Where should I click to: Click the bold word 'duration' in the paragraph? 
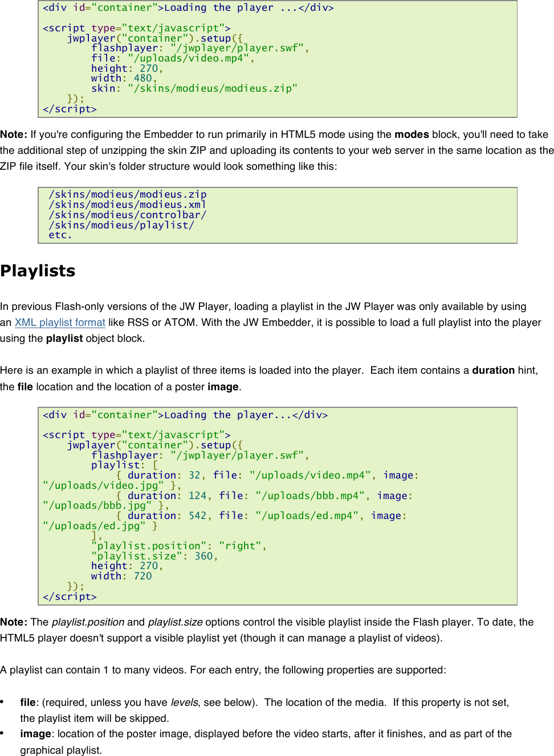tap(494, 370)
